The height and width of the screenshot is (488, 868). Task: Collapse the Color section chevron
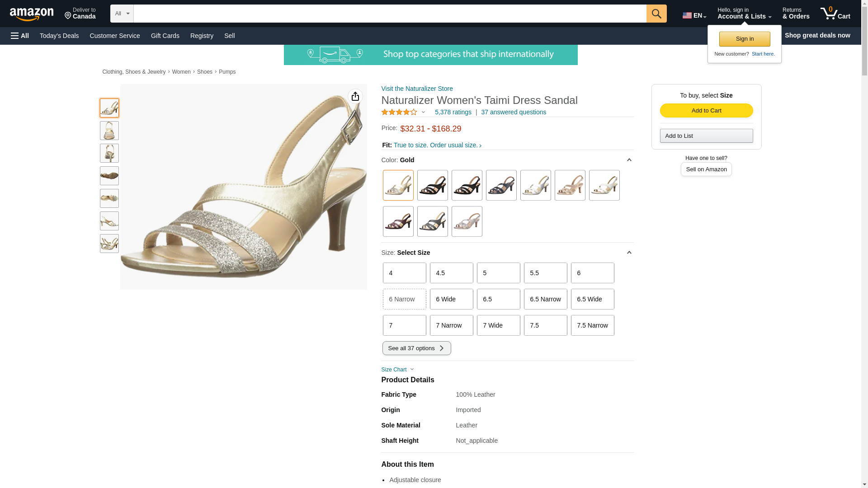pos(629,160)
